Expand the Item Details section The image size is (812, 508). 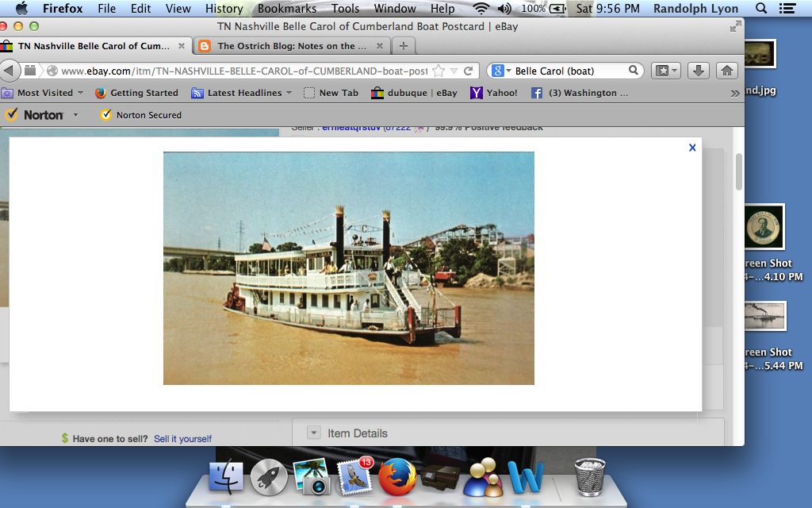point(314,433)
